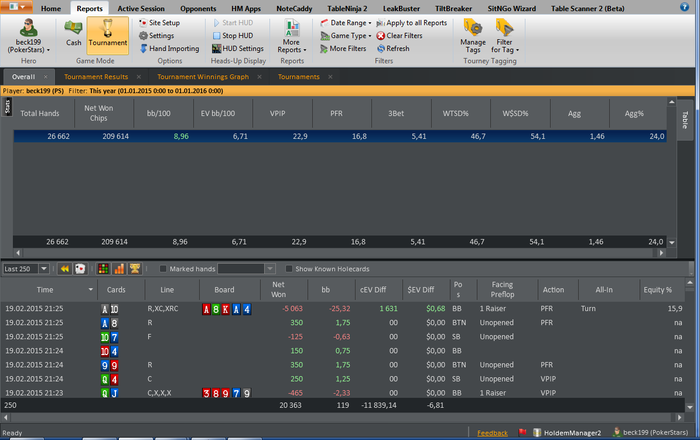The height and width of the screenshot is (440, 700).
Task: Click the playing card replayer icon
Action: (80, 269)
